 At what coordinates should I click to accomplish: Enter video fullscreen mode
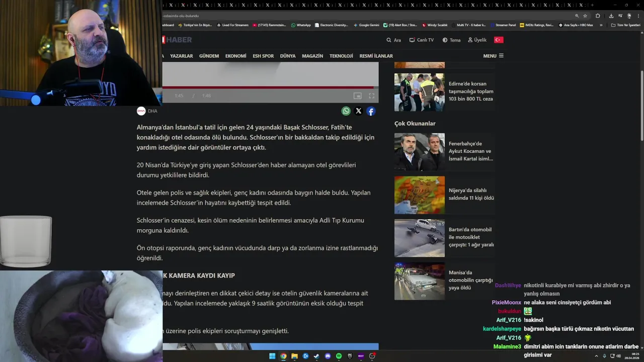click(371, 96)
